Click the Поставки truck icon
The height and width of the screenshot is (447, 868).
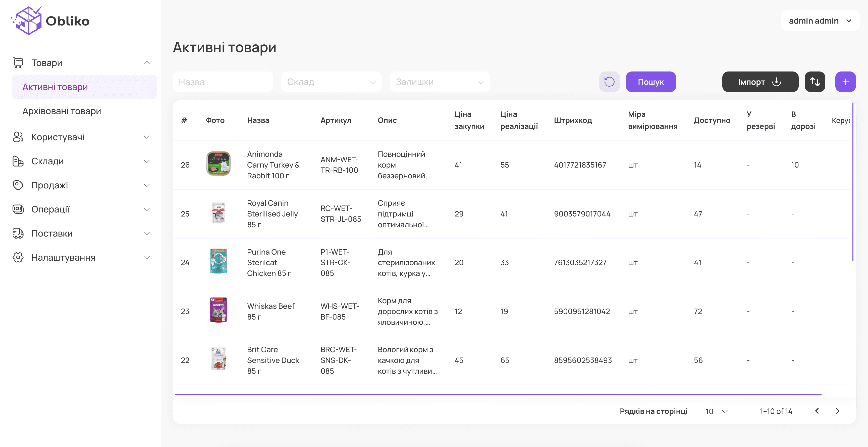pyautogui.click(x=18, y=233)
